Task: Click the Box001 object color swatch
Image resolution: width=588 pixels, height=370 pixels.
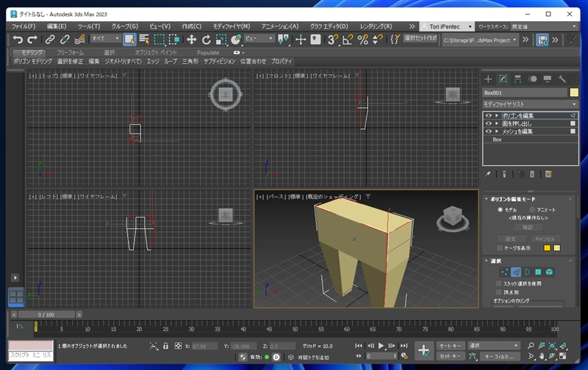Action: pyautogui.click(x=574, y=92)
